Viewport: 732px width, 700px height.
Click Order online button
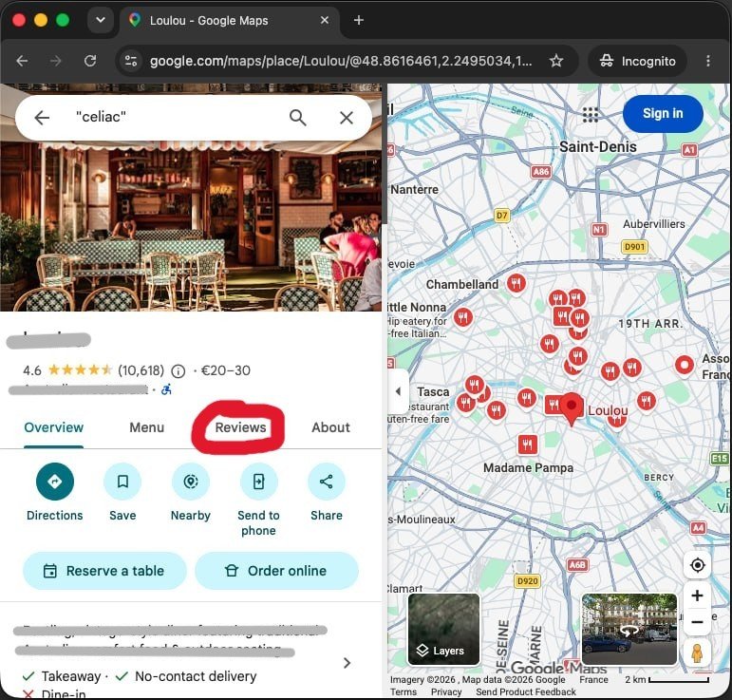[x=276, y=571]
